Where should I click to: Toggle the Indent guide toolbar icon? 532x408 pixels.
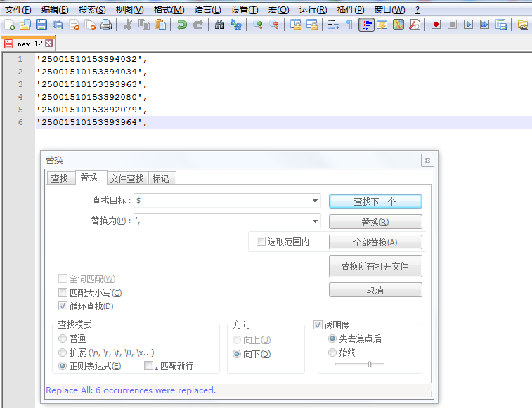pos(366,25)
